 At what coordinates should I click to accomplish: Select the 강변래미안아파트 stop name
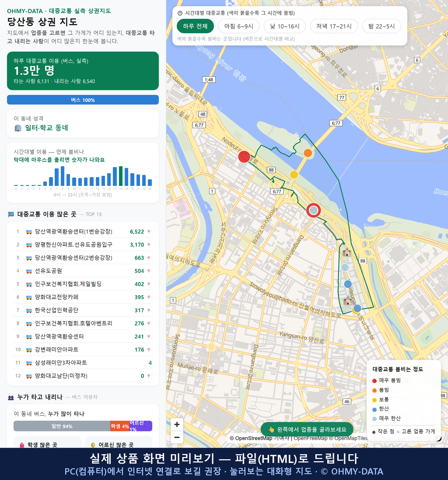(56, 350)
